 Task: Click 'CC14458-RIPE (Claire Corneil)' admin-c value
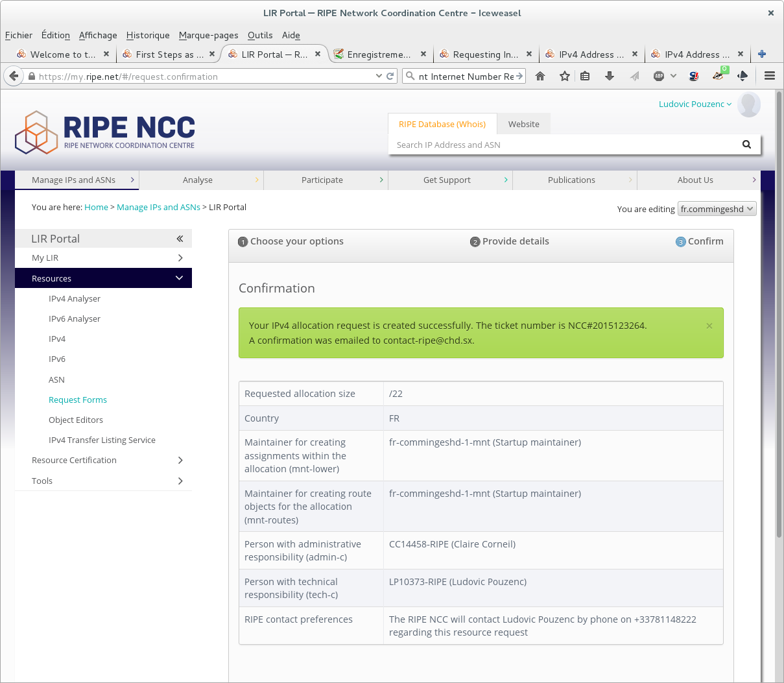pyautogui.click(x=452, y=544)
